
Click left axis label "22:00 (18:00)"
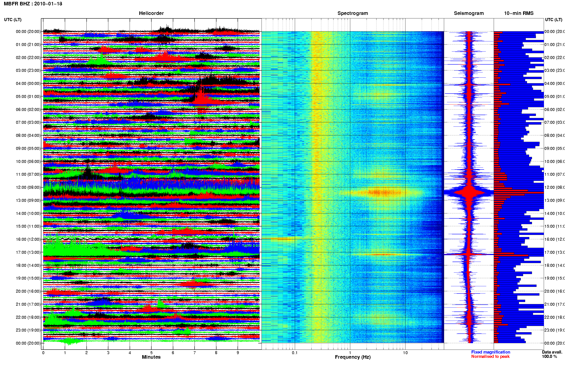coord(28,317)
